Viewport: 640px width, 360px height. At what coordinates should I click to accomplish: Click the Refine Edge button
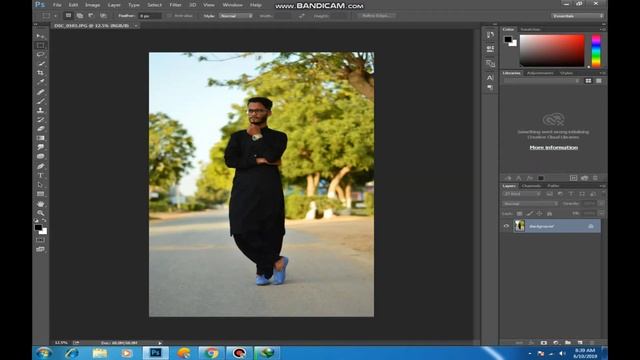pos(376,16)
